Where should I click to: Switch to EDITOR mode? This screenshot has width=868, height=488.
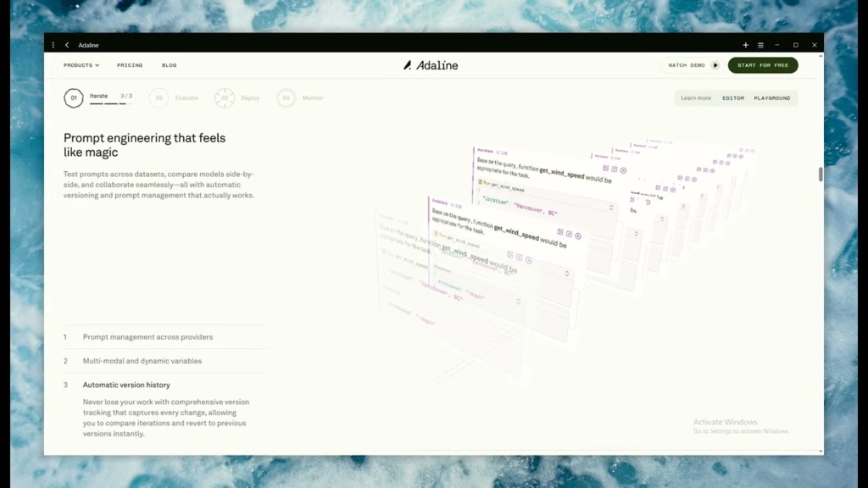click(x=733, y=97)
